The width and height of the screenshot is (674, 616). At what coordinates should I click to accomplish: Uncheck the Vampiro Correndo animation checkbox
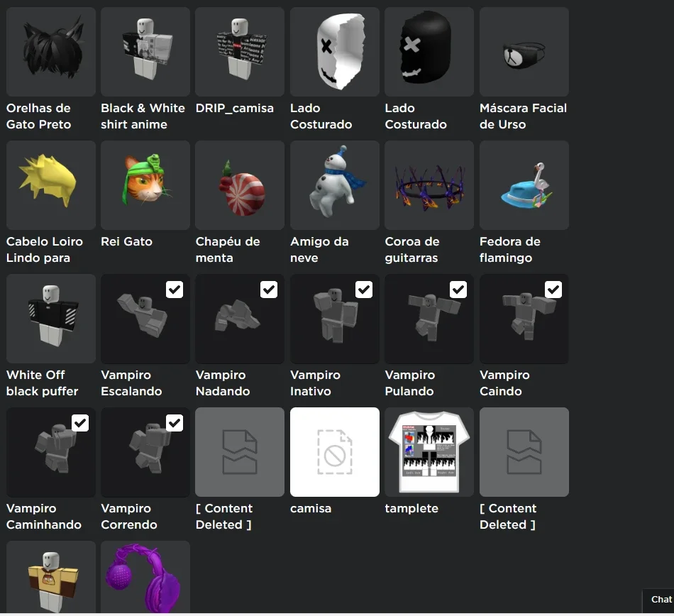175,423
